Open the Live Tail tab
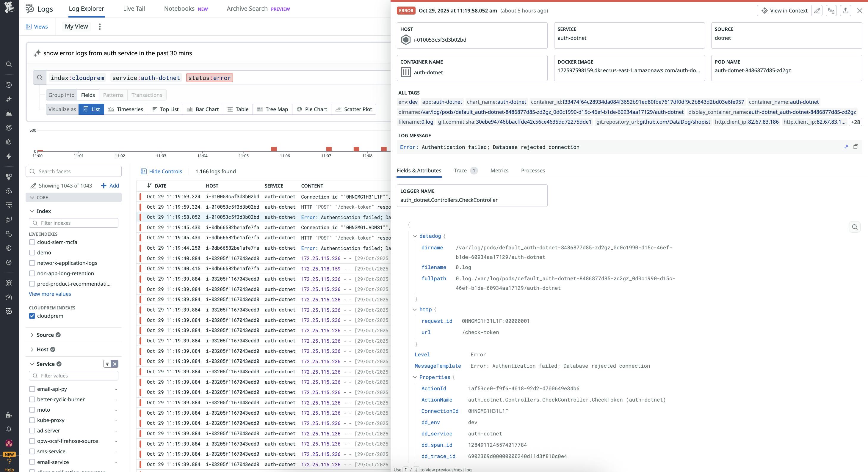 134,8
